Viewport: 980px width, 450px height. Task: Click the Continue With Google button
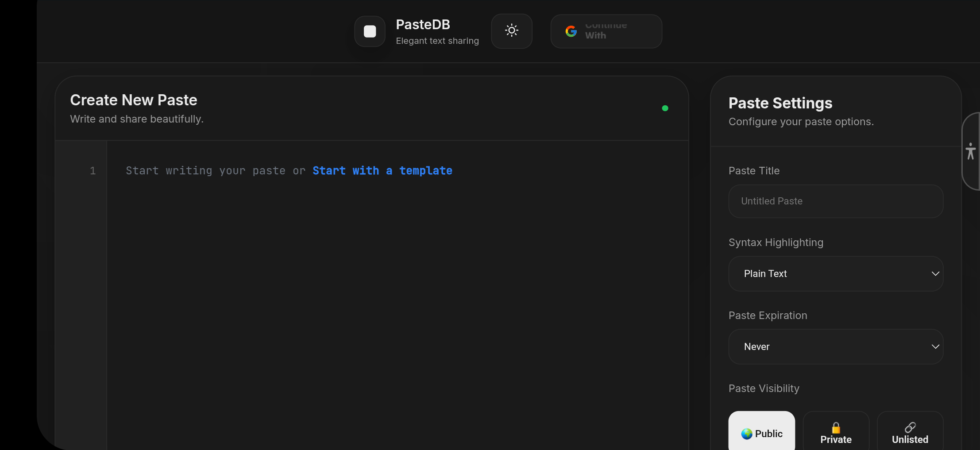(606, 31)
